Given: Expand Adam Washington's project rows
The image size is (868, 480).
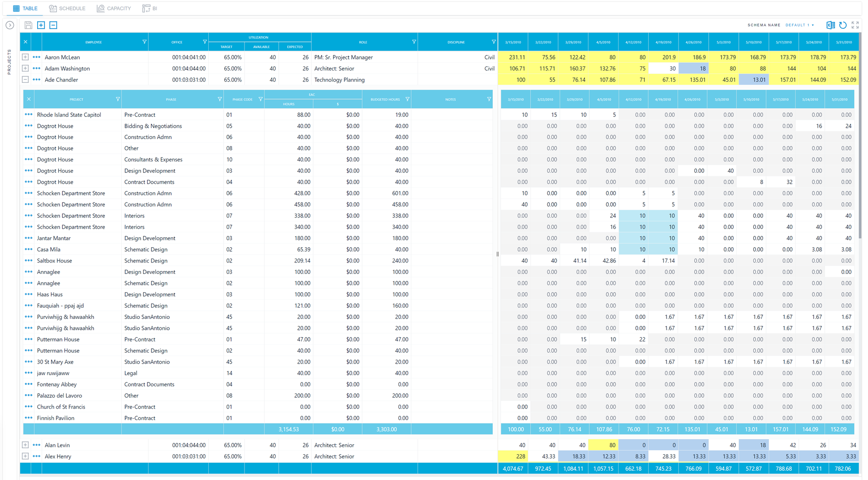Looking at the screenshot, I should [24, 68].
